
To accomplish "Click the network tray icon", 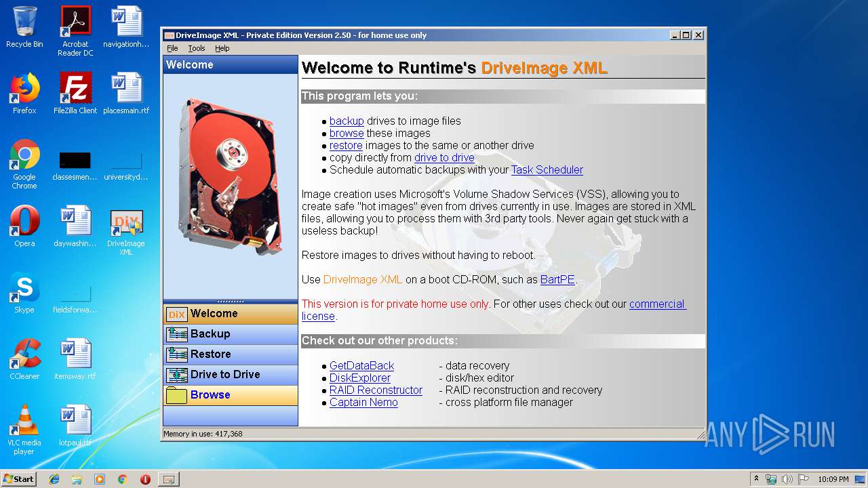I will tap(771, 479).
